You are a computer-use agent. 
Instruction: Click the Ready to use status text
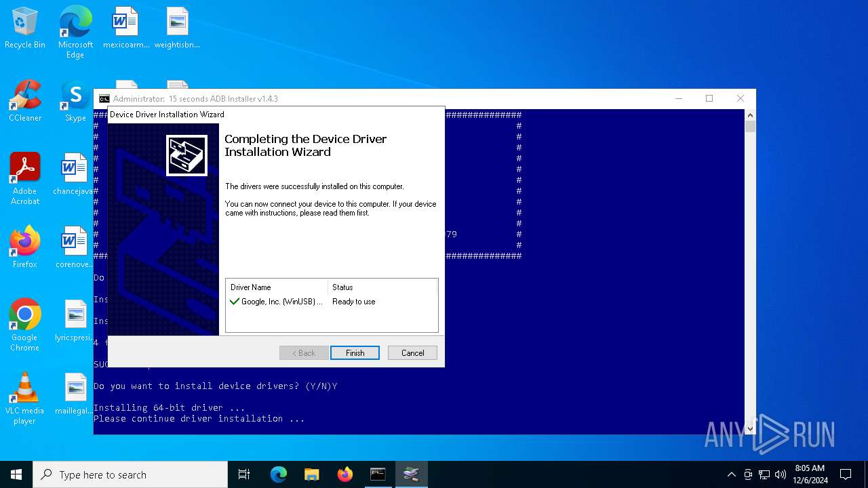tap(353, 302)
